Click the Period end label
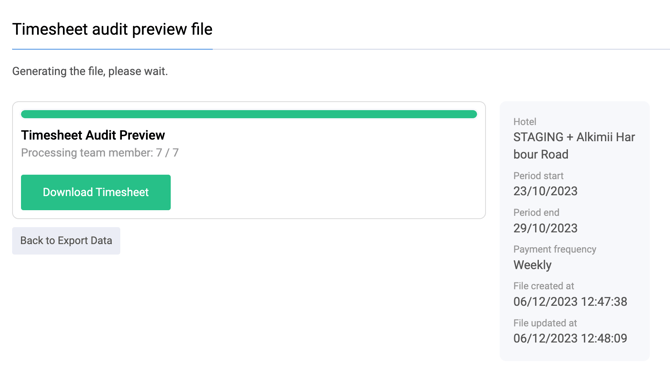Viewport: 670px width, 376px height. tap(536, 212)
